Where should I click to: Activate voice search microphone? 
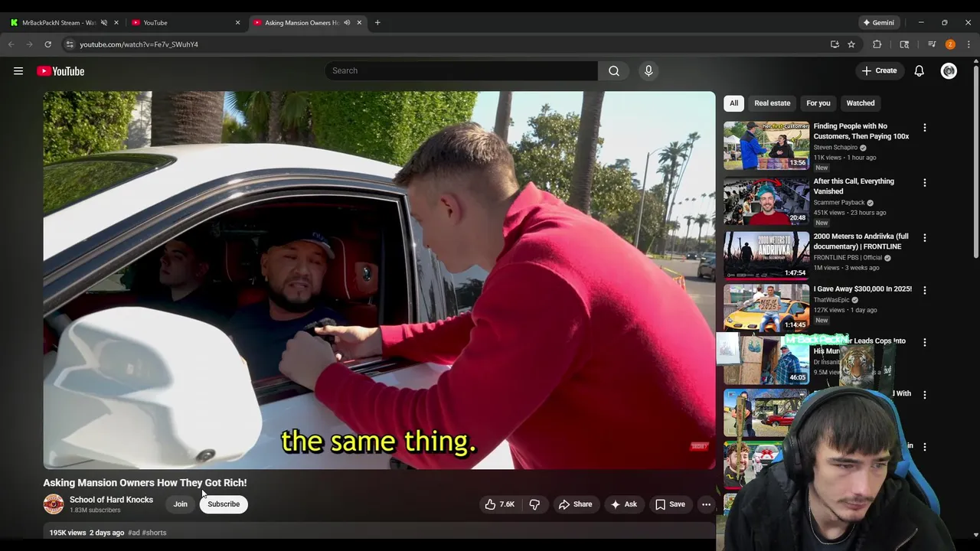(x=648, y=70)
